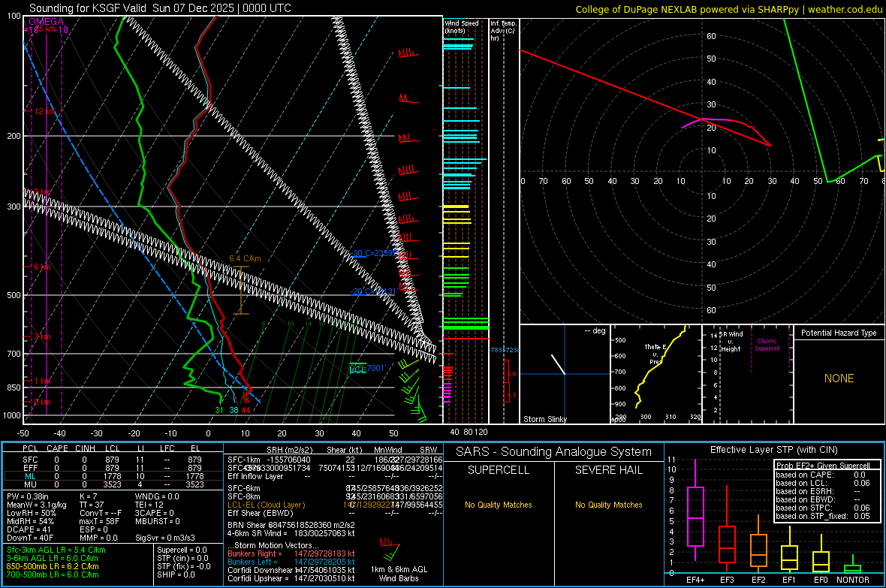Click the 'College of DuPage NEXLAB' credit text
This screenshot has height=588, width=886.
[635, 9]
